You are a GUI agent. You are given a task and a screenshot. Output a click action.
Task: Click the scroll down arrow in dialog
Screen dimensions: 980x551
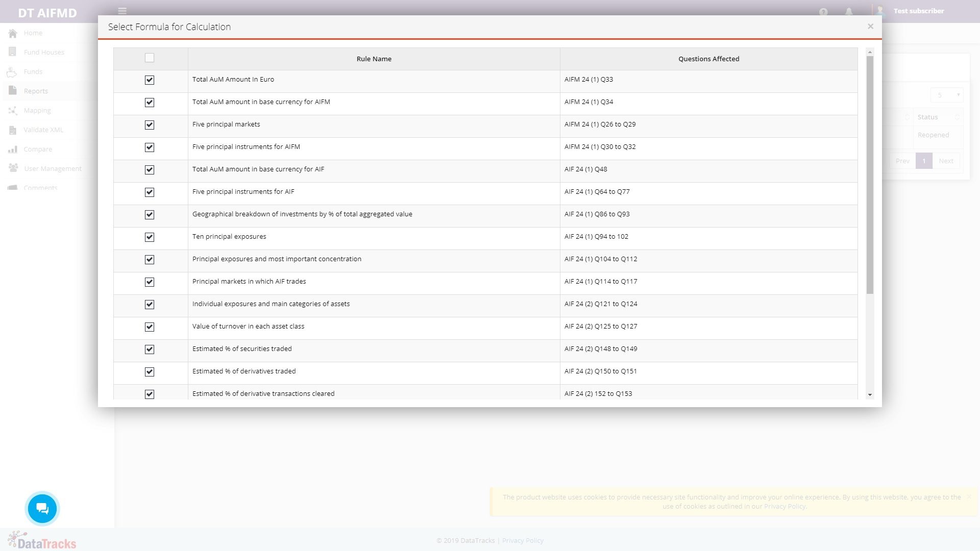click(870, 395)
